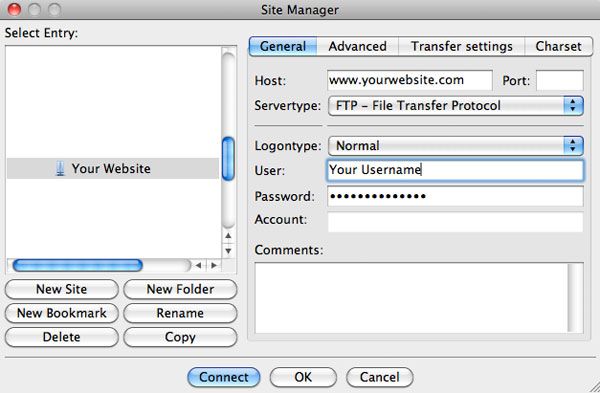Click the scroll right arrow in entry list

pos(214,265)
